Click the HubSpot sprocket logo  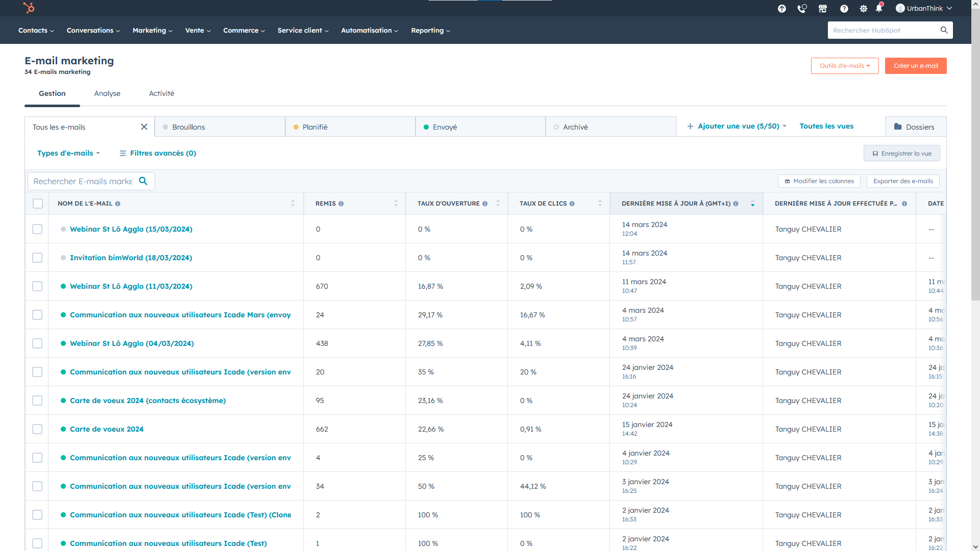pos(29,8)
